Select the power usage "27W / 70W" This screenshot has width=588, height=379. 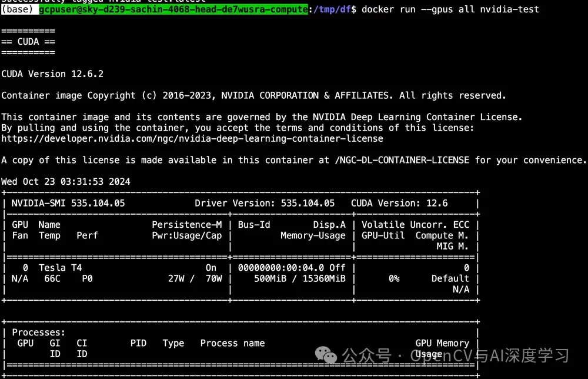click(x=195, y=279)
